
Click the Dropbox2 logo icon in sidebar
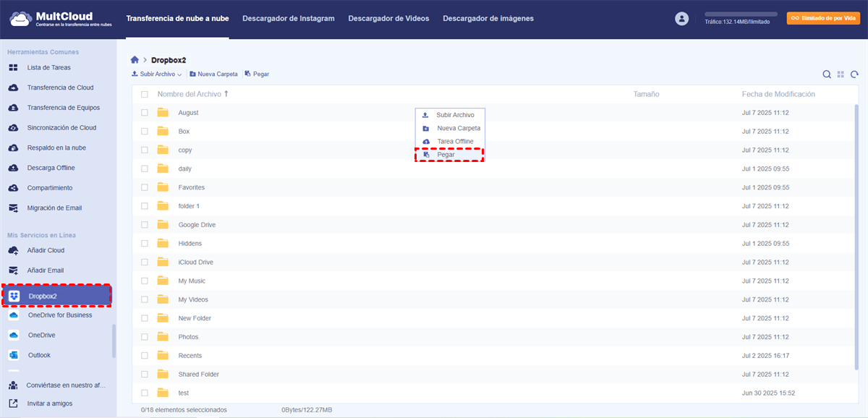coord(14,296)
